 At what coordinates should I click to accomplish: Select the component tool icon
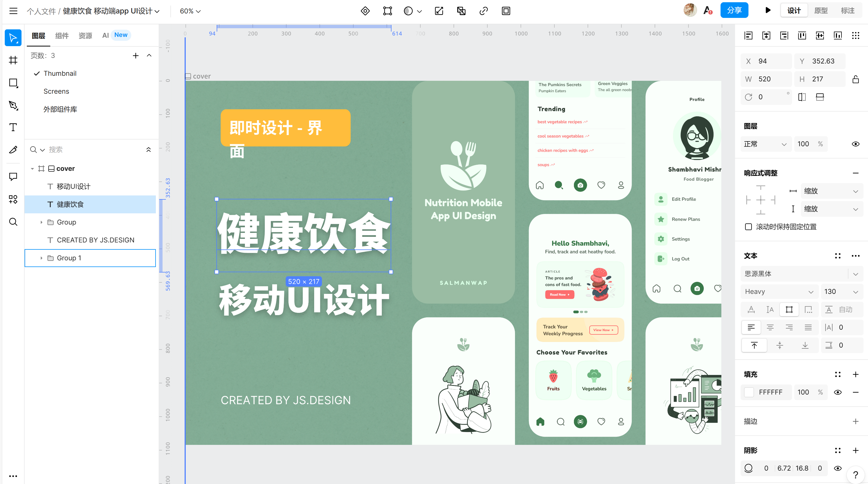(13, 200)
